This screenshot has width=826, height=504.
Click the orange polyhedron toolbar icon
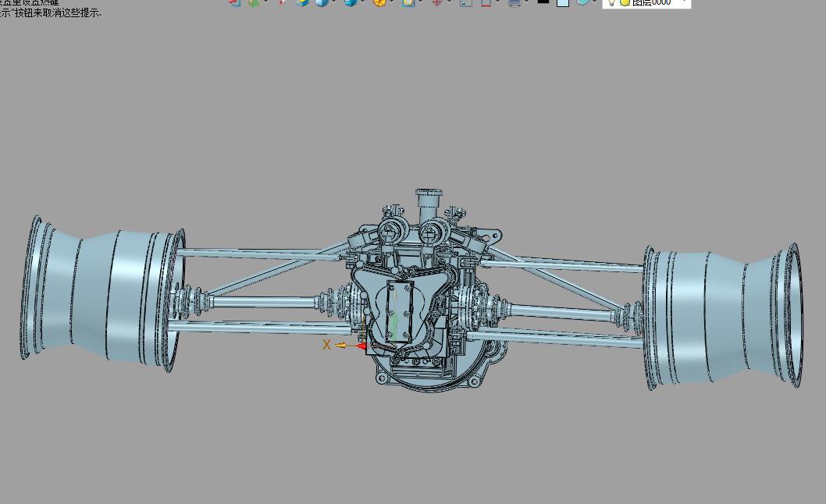point(379,2)
